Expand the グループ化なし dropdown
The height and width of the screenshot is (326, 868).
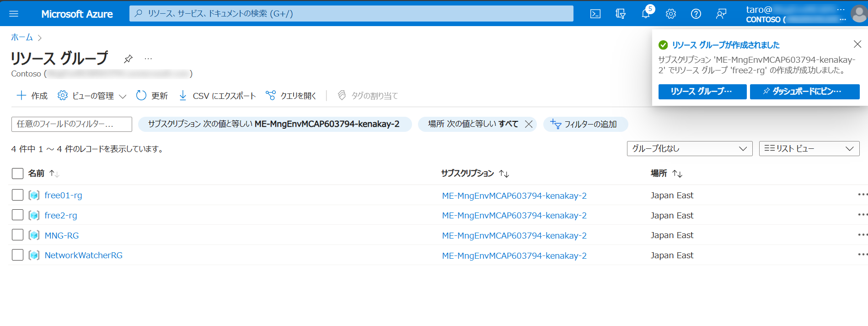pos(689,149)
